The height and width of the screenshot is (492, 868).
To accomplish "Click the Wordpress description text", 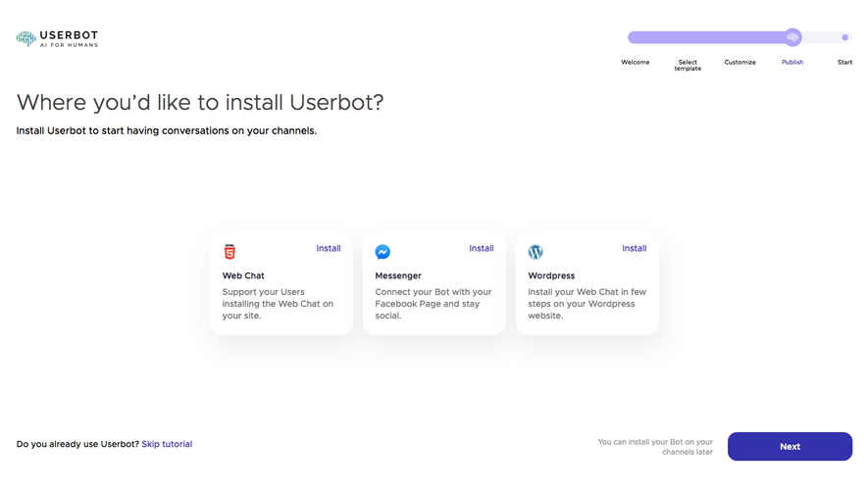I will click(587, 304).
